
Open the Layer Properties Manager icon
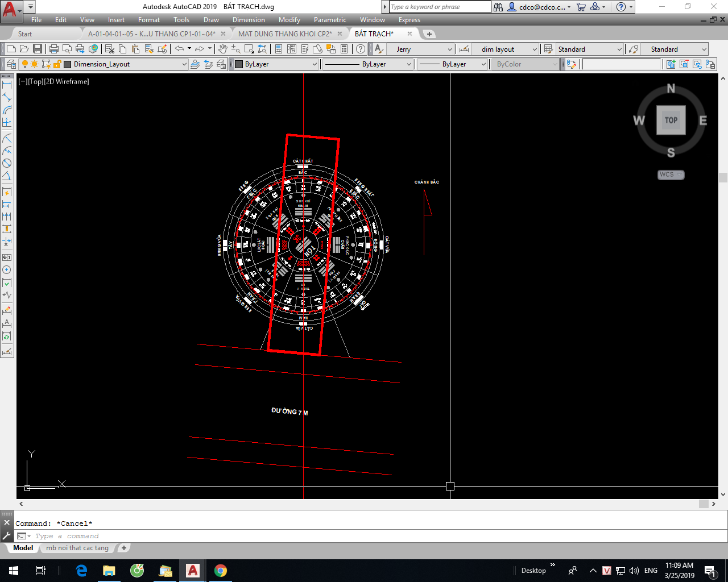[x=11, y=64]
